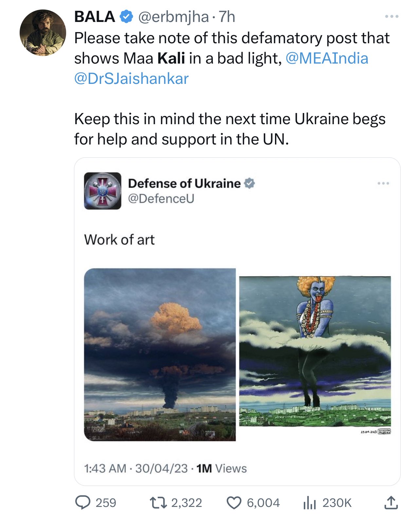View the explosion cloud photo
420x520 pixels.
coord(160,355)
